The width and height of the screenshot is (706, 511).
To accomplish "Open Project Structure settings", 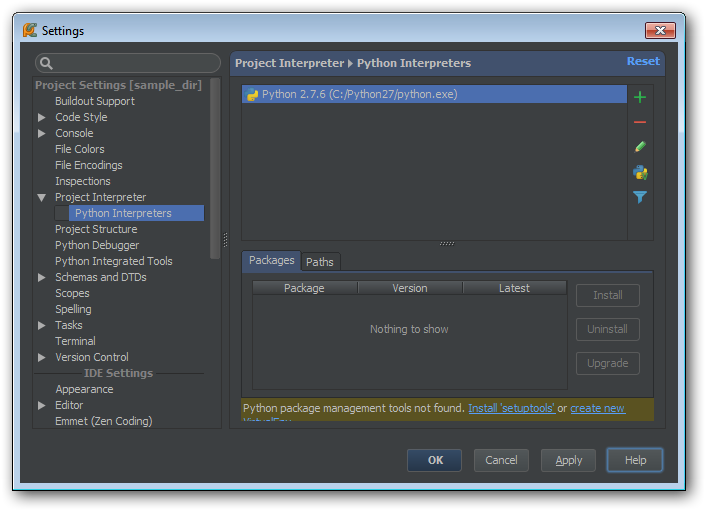I will 96,229.
